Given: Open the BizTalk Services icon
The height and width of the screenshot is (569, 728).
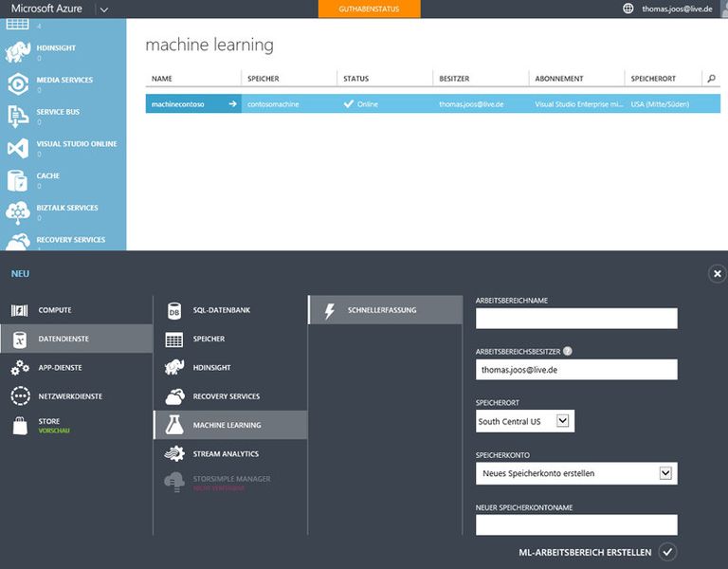Looking at the screenshot, I should pos(18,212).
